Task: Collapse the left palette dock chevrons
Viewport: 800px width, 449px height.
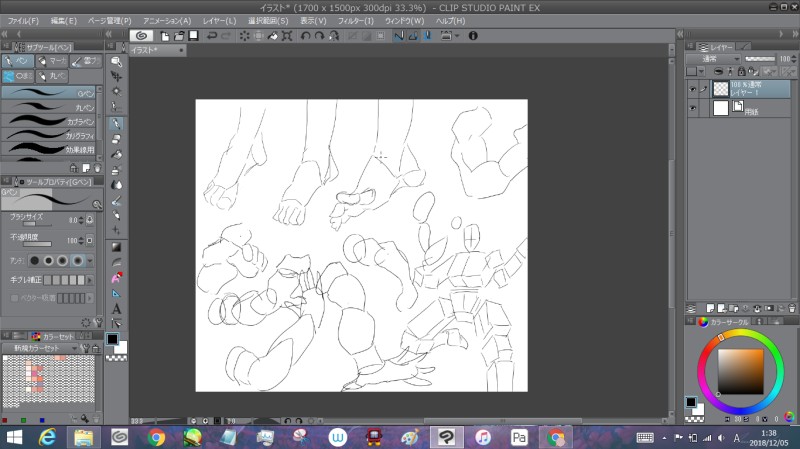Action: coord(5,34)
